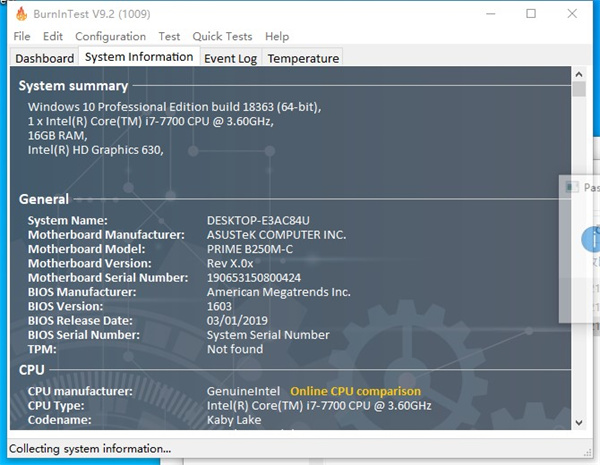Open the Configuration menu

pos(110,36)
